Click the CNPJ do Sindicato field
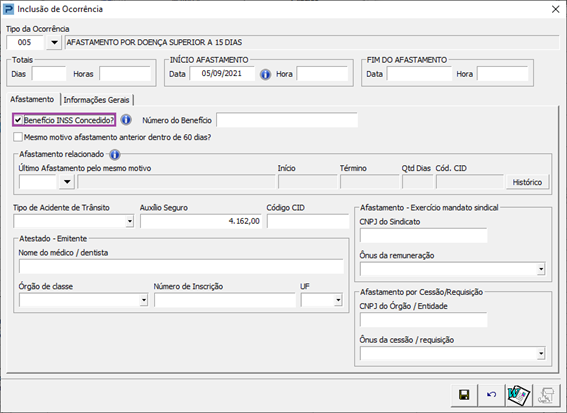 point(423,235)
